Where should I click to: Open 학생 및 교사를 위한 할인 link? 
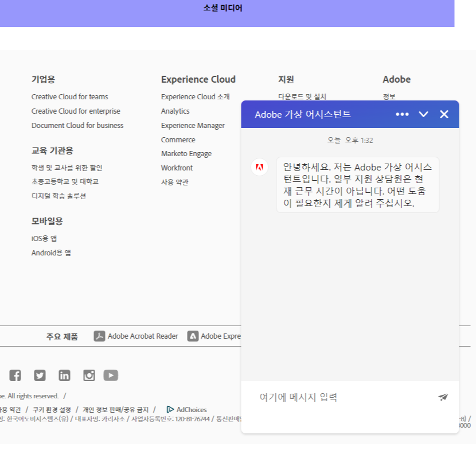click(67, 168)
